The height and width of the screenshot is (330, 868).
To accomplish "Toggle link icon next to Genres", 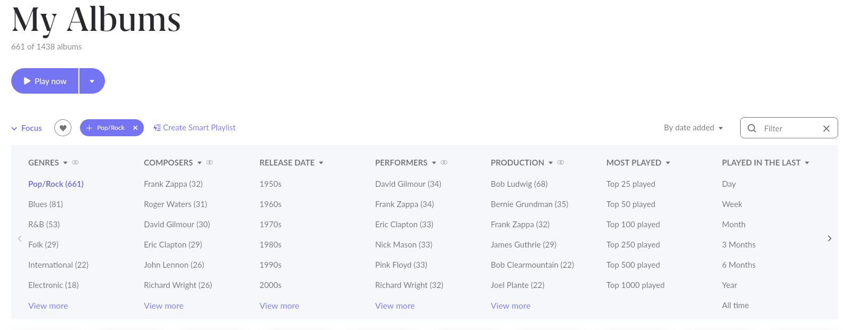I will 75,162.
